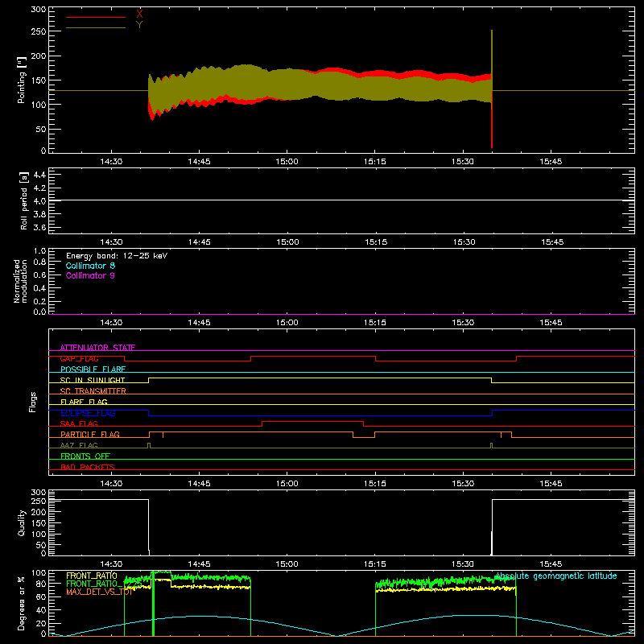This screenshot has width=644, height=644.
Task: Click the 0.6 tick on Normalized modulation axis
Action: [x=39, y=275]
